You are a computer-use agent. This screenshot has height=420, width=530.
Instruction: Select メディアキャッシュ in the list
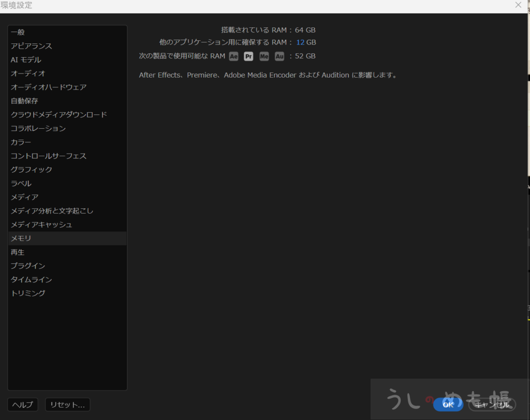(x=41, y=224)
